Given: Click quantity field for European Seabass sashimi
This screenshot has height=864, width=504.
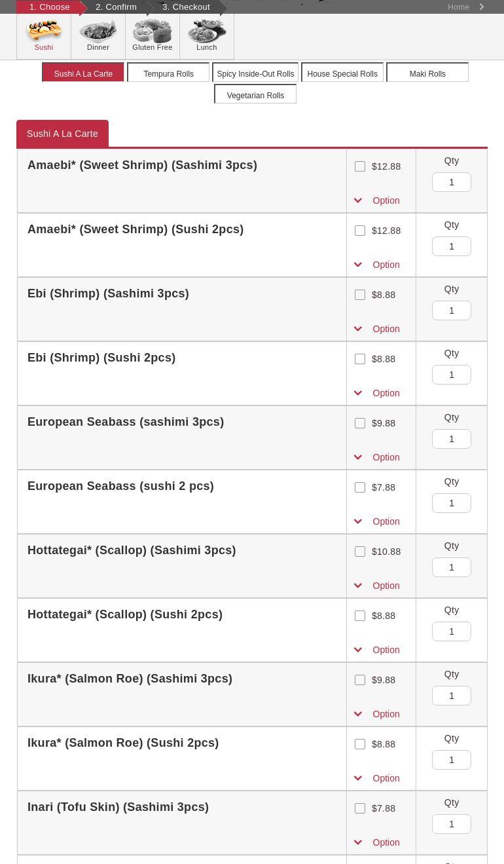Looking at the screenshot, I should tap(452, 439).
